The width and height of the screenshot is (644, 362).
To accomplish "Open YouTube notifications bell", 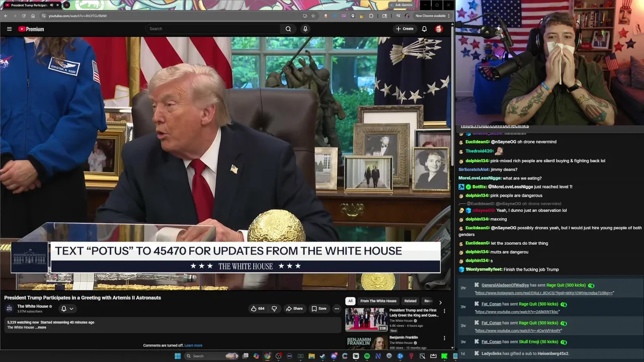I will [x=424, y=29].
